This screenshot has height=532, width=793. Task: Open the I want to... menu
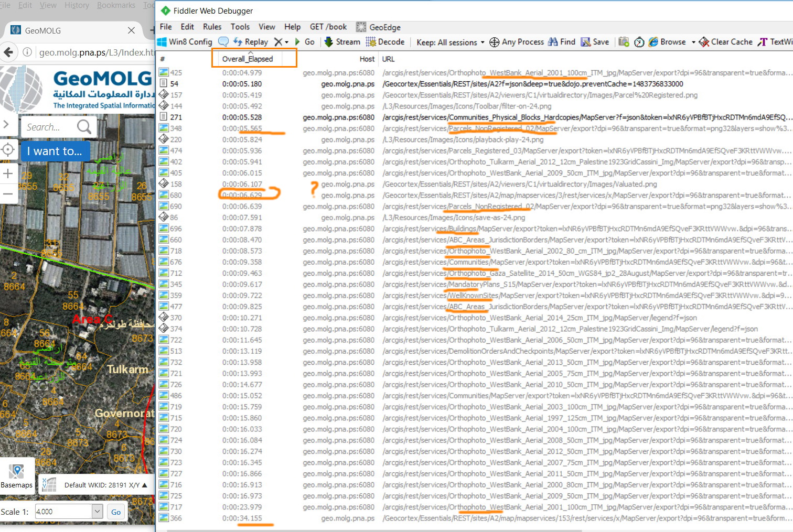pyautogui.click(x=55, y=151)
